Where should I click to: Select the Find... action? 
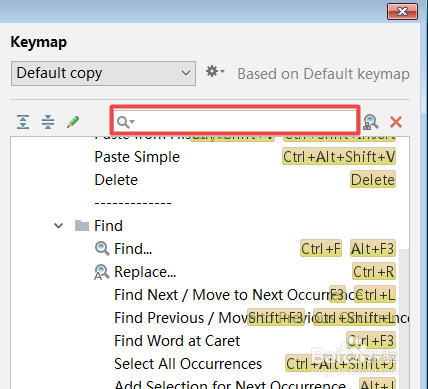point(133,249)
